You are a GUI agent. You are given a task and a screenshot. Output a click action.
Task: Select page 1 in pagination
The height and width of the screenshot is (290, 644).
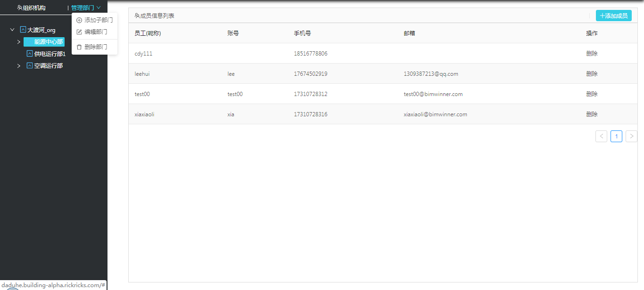coord(616,137)
